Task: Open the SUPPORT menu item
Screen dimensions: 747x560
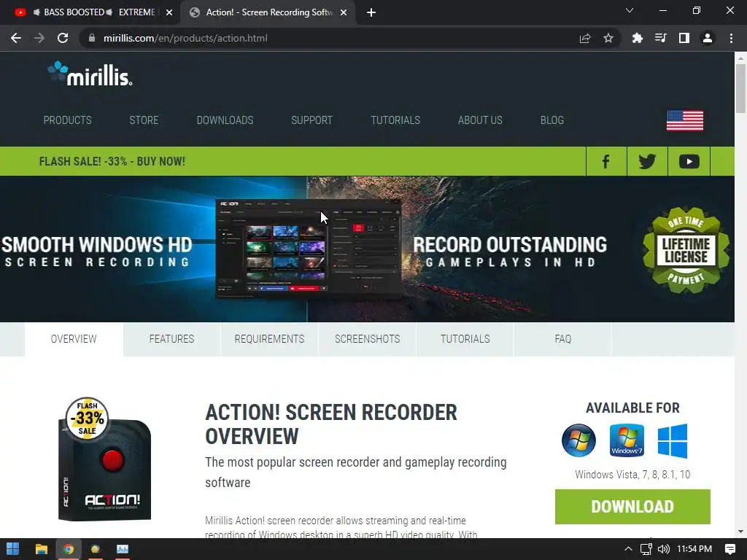Action: coord(311,120)
